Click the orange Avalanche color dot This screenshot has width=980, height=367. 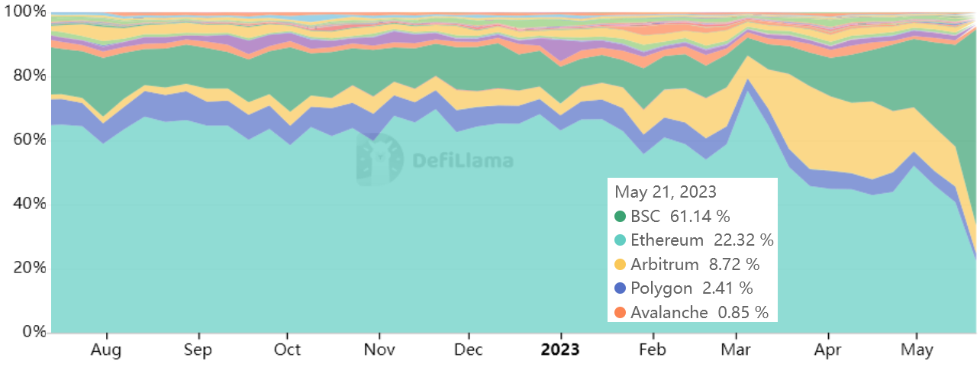tap(621, 312)
